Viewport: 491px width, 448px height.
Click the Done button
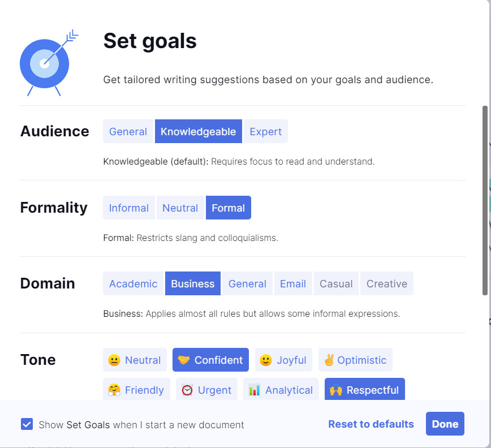(445, 424)
